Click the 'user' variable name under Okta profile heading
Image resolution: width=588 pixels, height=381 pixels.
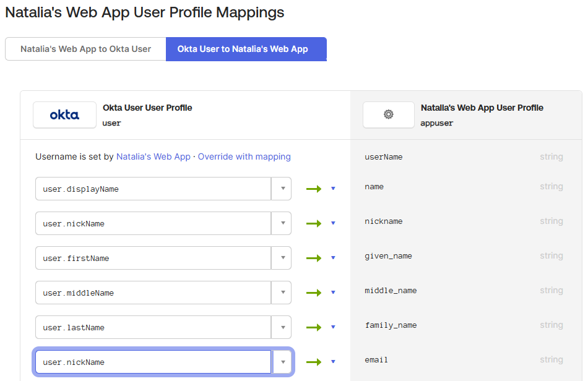click(x=112, y=123)
